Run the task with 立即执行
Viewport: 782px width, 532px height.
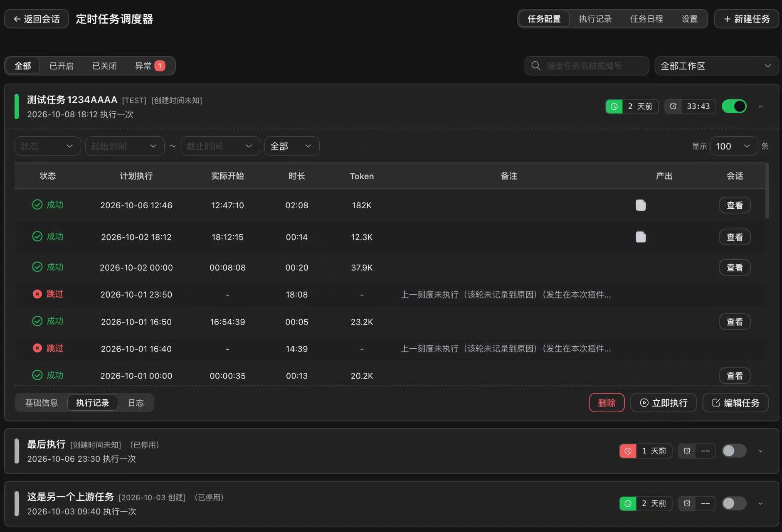[x=664, y=403]
